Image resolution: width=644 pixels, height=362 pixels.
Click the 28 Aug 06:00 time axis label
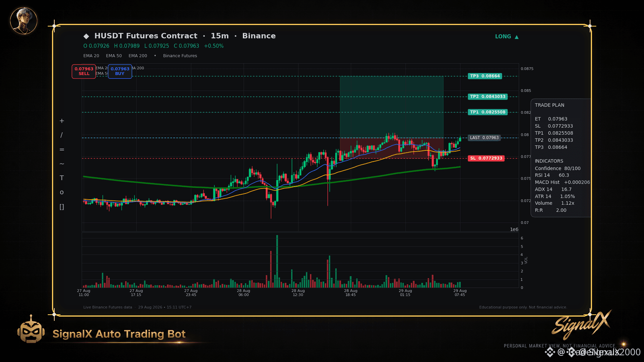[243, 293]
